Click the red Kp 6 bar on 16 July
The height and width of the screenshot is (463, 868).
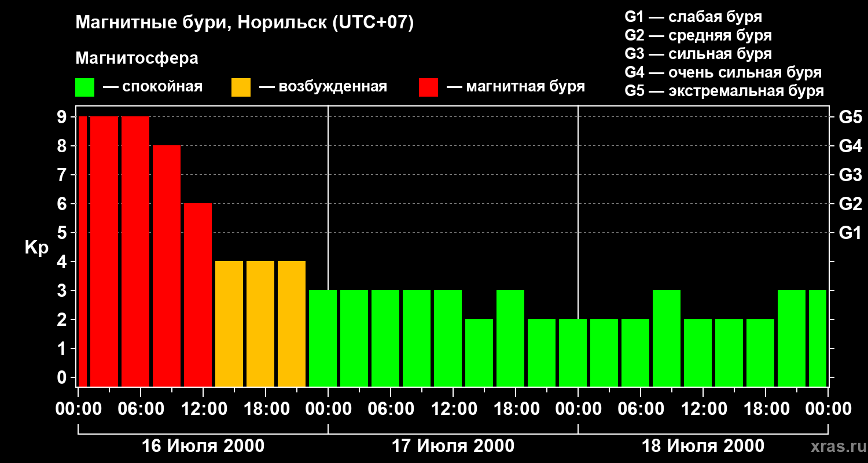[198, 295]
